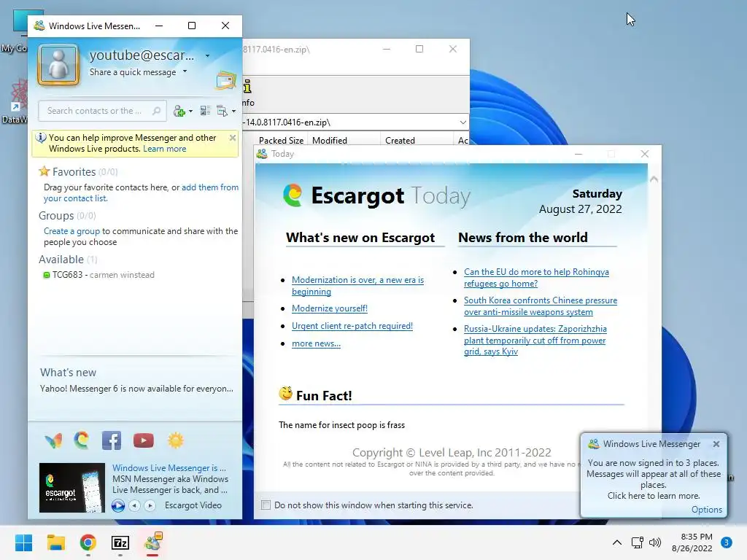
Task: Open the Facebook tab icon
Action: [112, 440]
